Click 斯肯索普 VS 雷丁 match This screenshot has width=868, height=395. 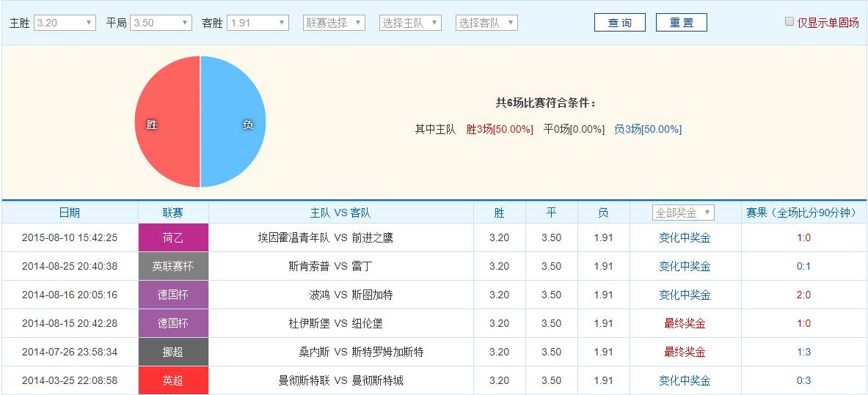[330, 266]
